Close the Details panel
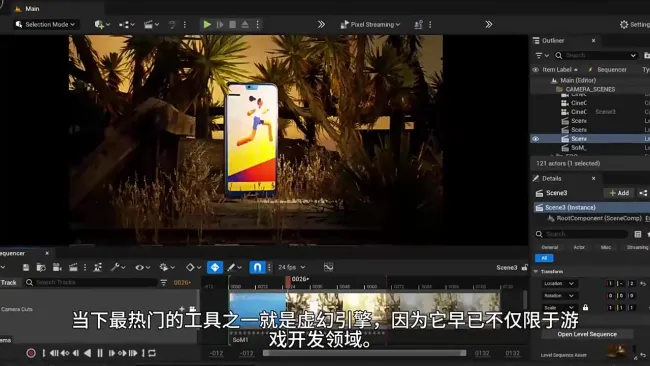The image size is (650, 366). (593, 178)
